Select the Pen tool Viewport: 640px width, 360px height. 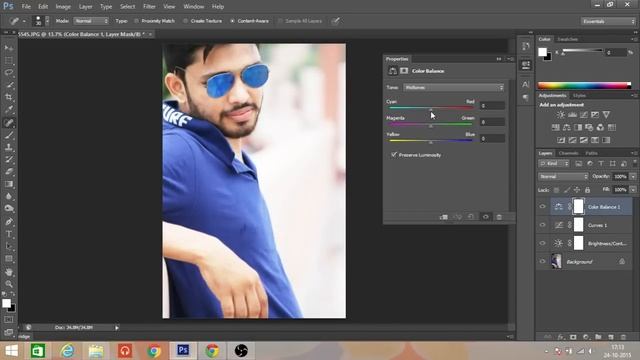pos(9,222)
